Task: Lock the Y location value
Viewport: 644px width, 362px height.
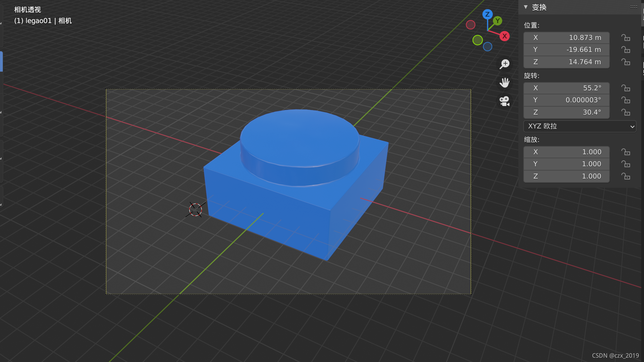Action: (x=626, y=49)
